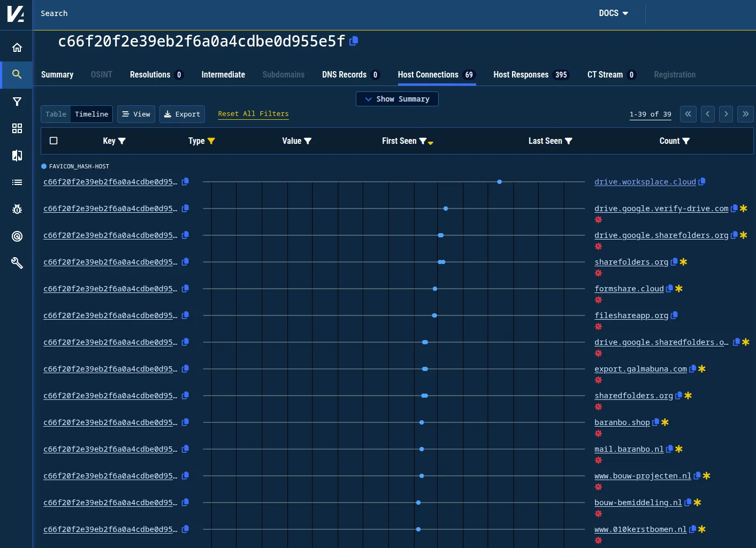Image resolution: width=756 pixels, height=548 pixels.
Task: Open the Summary tab
Action: pos(57,75)
